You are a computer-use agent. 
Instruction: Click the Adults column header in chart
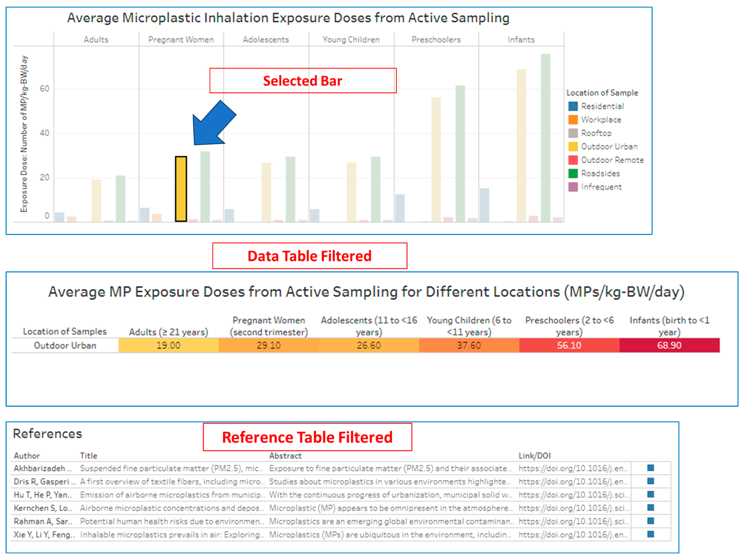(x=96, y=40)
